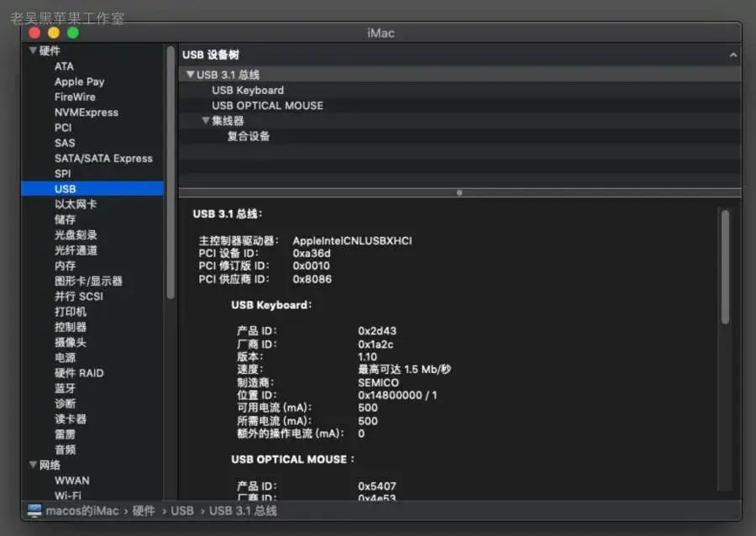756x536 pixels.
Task: Select 雷雳 in the sidebar
Action: [x=65, y=435]
